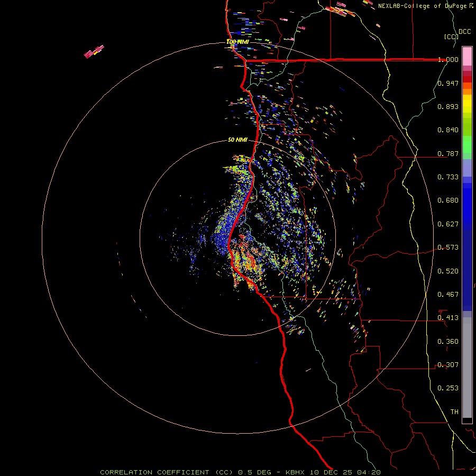This screenshot has height=476, width=476.
Task: Pick the bright green segment of the color bar
Action: (467, 144)
